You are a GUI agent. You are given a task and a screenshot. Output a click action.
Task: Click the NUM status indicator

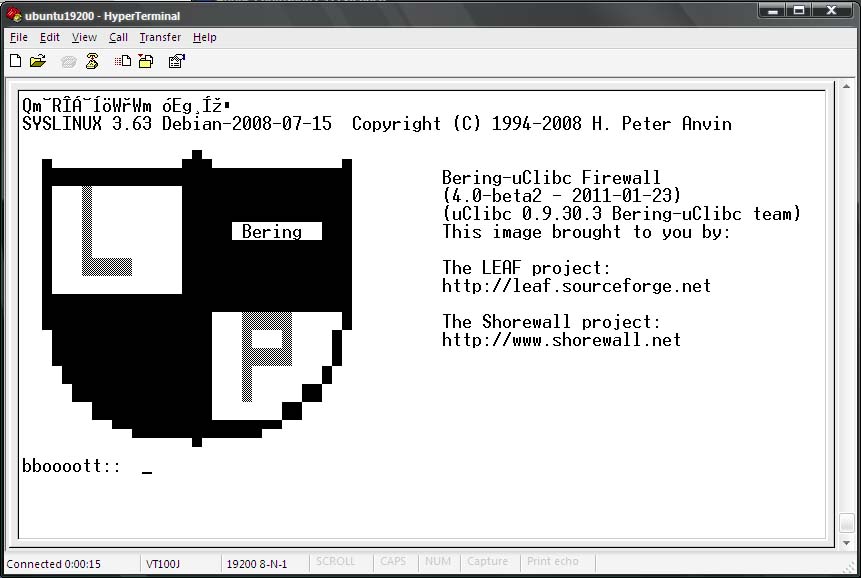(438, 562)
